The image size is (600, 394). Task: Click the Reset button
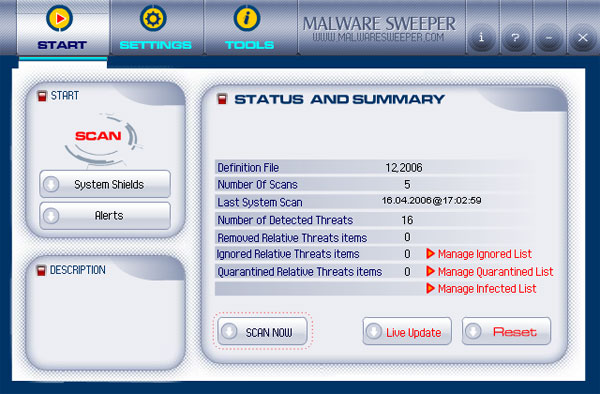(x=506, y=331)
